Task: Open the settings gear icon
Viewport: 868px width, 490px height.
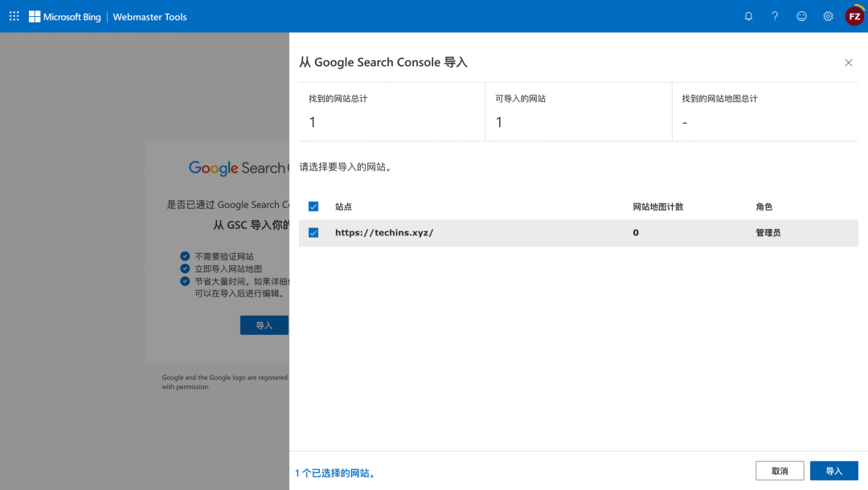Action: point(828,16)
